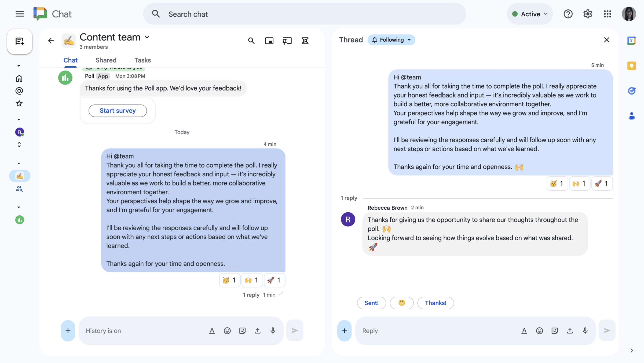Open Google Tasks in the side panel
644x363 pixels.
(632, 91)
